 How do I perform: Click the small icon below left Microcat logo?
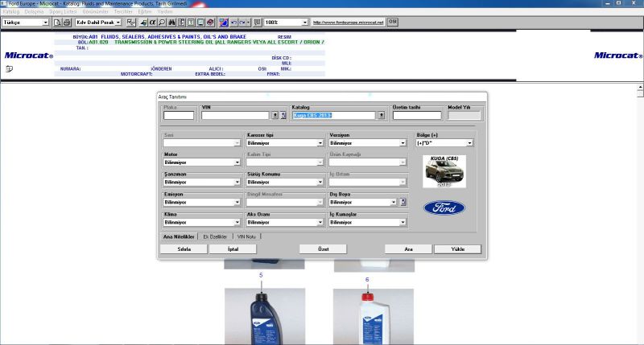pos(9,68)
